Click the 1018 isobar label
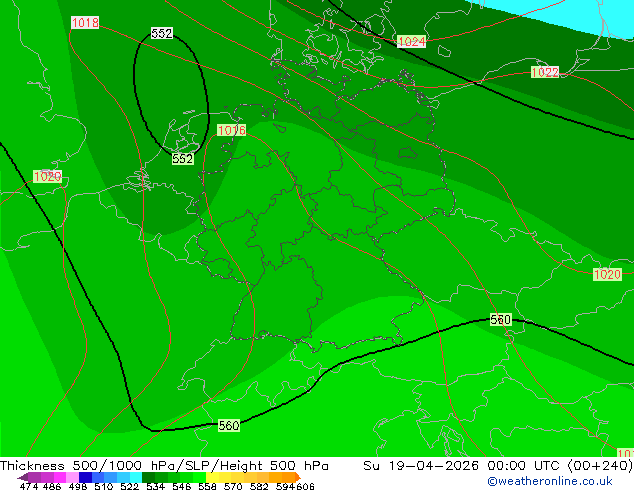 point(85,23)
